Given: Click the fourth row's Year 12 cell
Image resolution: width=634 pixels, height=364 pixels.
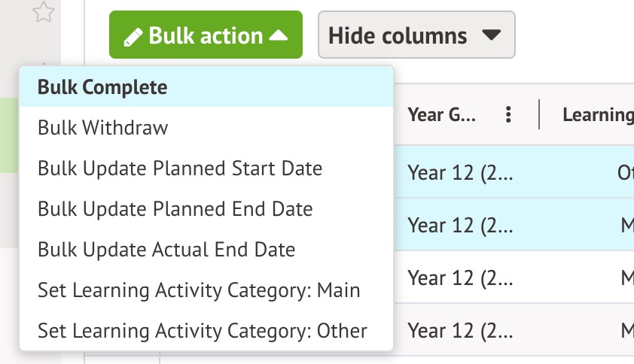Looking at the screenshot, I should tap(460, 329).
